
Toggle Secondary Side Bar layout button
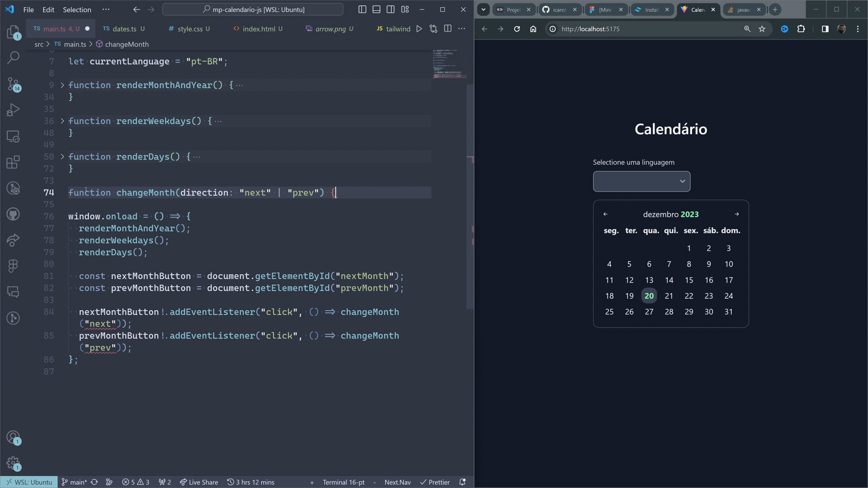[391, 9]
